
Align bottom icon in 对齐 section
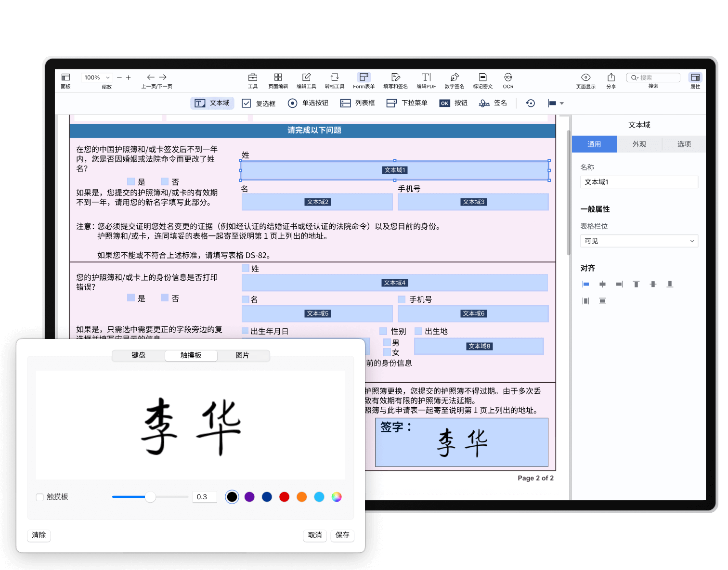tap(670, 284)
